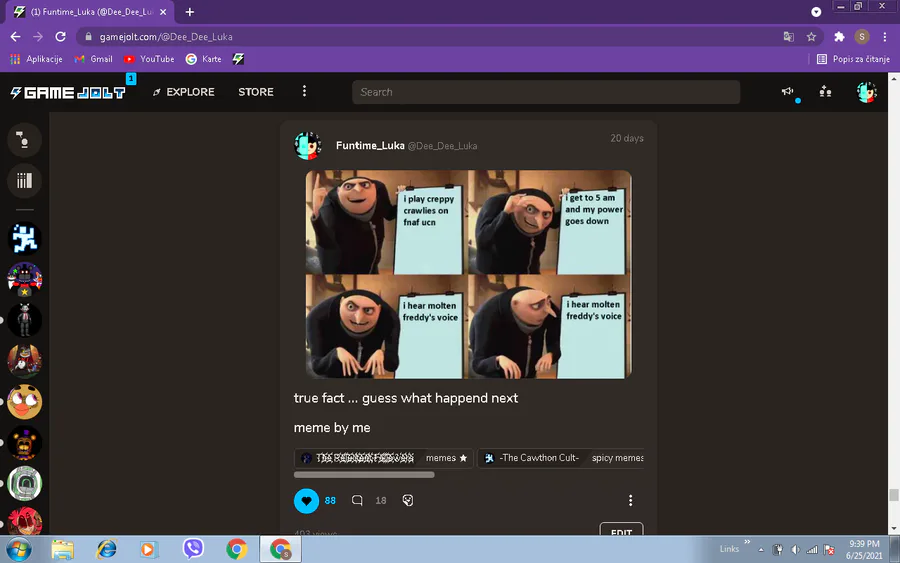Click the page vertical scrollbar thumb

[x=894, y=495]
